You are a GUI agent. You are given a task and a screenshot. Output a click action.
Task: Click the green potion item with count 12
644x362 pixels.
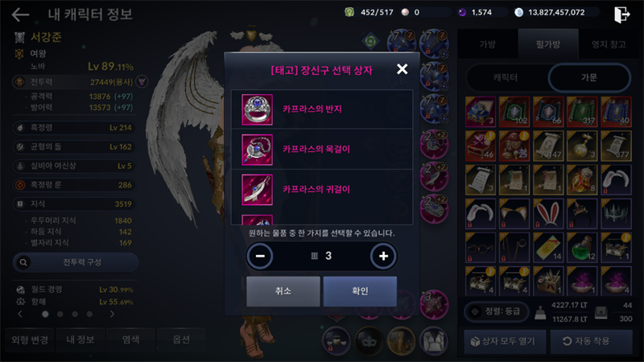pyautogui.click(x=582, y=248)
